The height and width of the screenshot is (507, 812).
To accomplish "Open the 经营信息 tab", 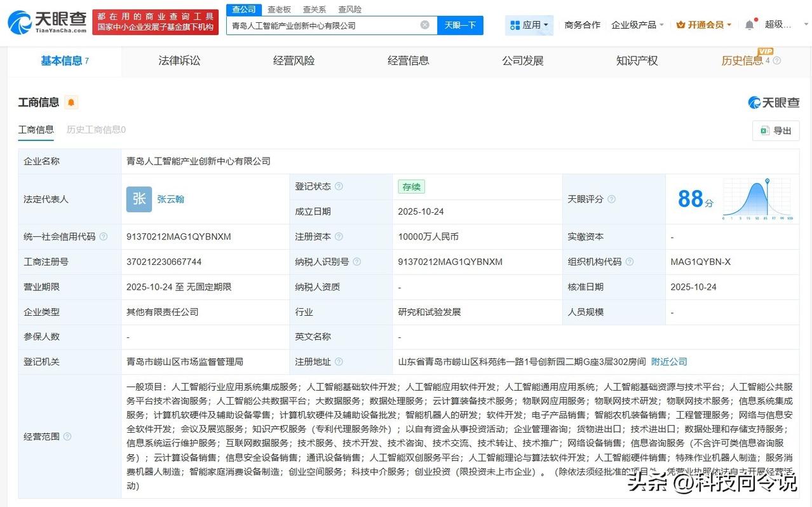I will coord(409,61).
